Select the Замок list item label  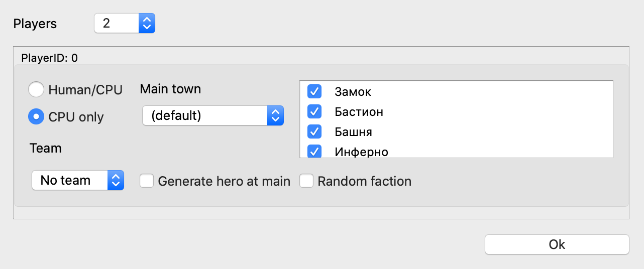(x=353, y=92)
